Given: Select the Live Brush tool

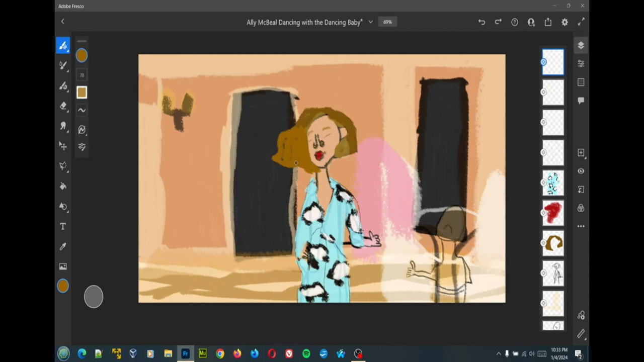Looking at the screenshot, I should (x=63, y=65).
